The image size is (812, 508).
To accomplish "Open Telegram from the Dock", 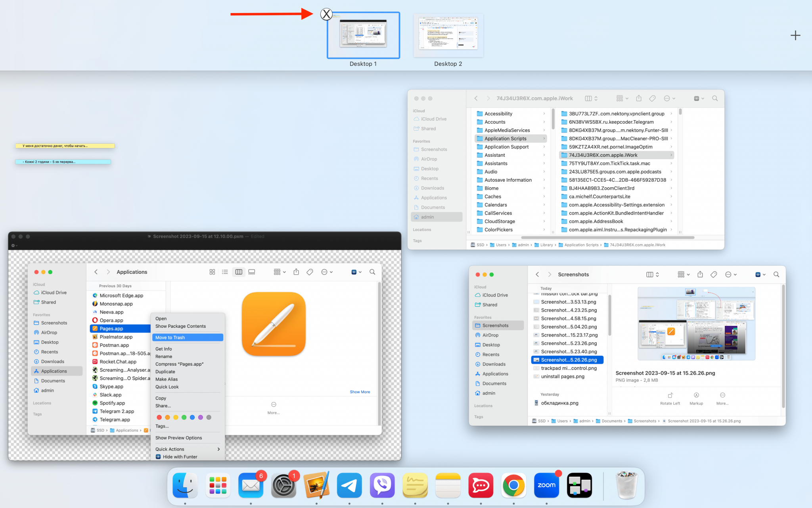I will (x=349, y=485).
